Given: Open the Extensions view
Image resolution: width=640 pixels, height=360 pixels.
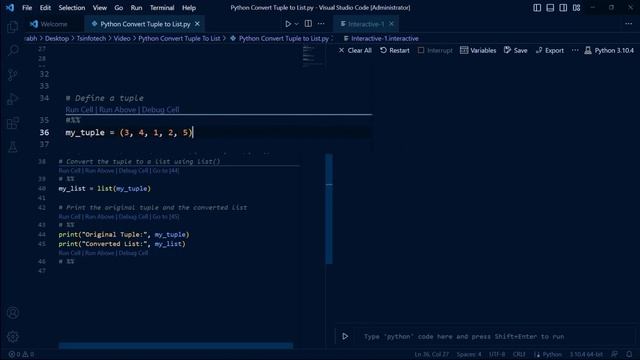Looking at the screenshot, I should tap(13, 123).
